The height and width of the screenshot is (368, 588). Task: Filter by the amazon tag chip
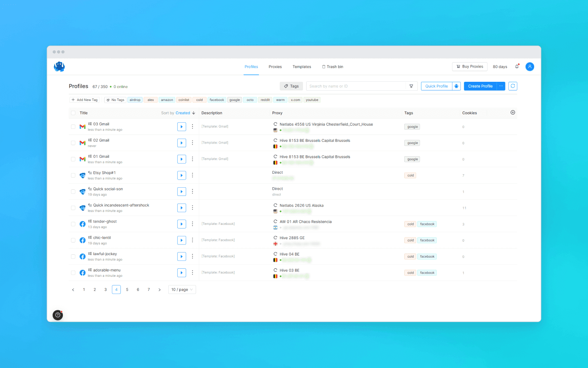pyautogui.click(x=167, y=100)
